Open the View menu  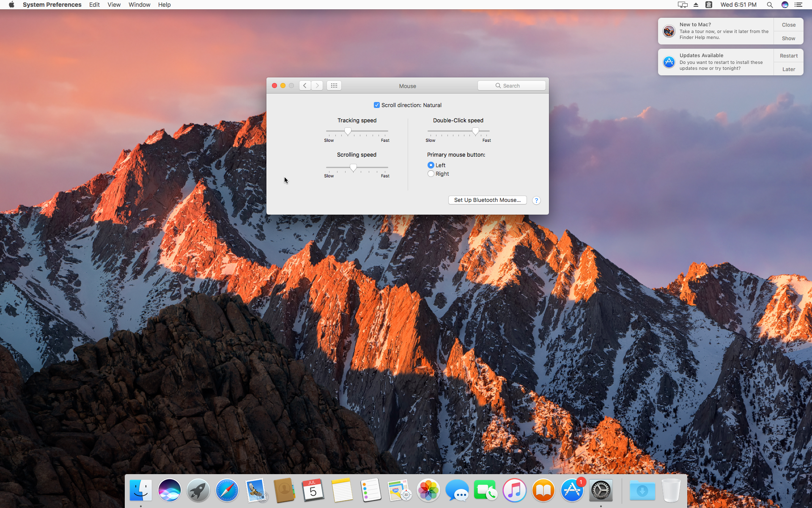[114, 5]
